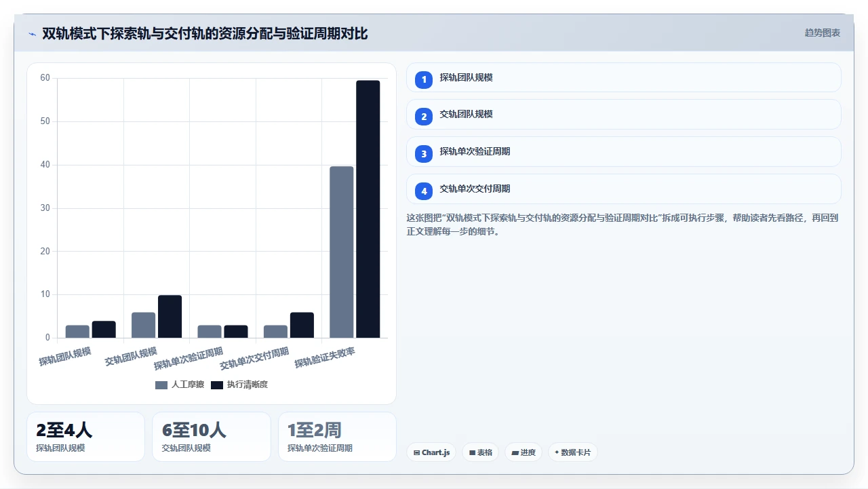Select the Chart.js tag
This screenshot has height=489, width=868.
(431, 452)
